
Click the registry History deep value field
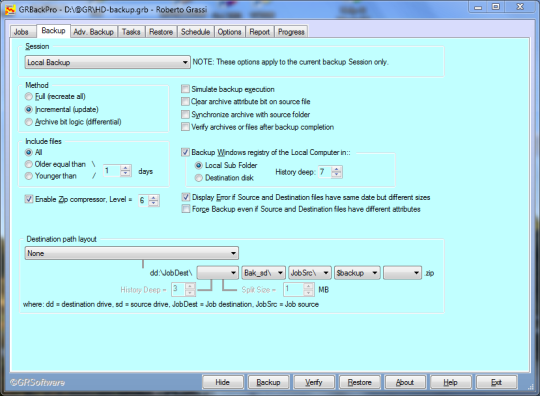click(x=325, y=172)
